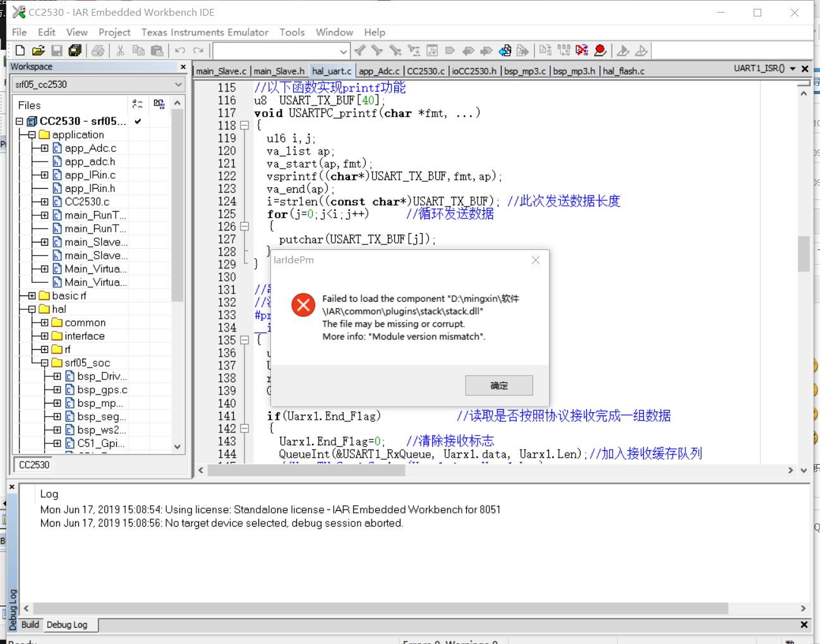Viewport: 820px width, 644px height.
Task: Click the Open file toolbar icon
Action: pos(39,51)
